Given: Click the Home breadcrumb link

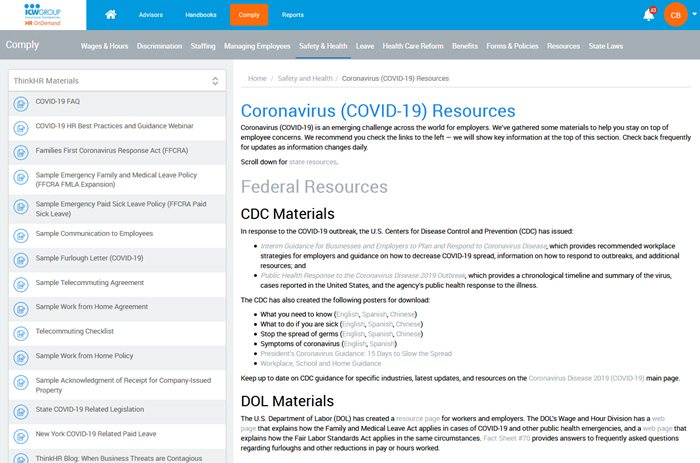Looking at the screenshot, I should [257, 78].
